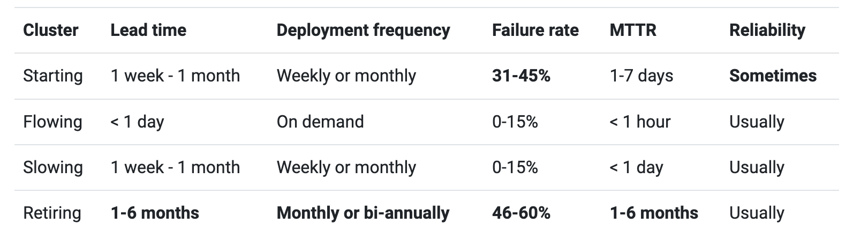The image size is (868, 238).
Task: Select the Slowing cluster row label
Action: point(52,167)
